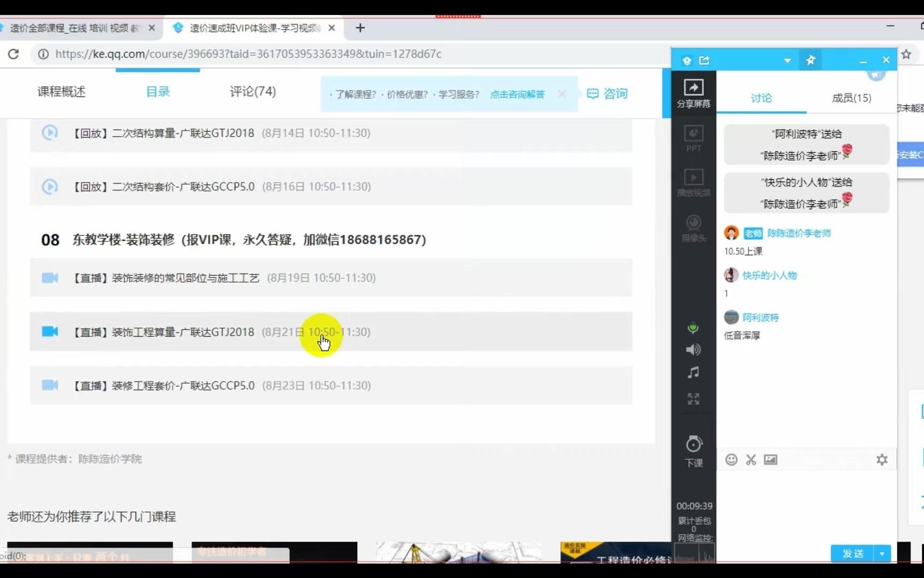Viewport: 924px width, 578px height.
Task: Click the 网络监控 network monitor graph
Action: coord(694,553)
